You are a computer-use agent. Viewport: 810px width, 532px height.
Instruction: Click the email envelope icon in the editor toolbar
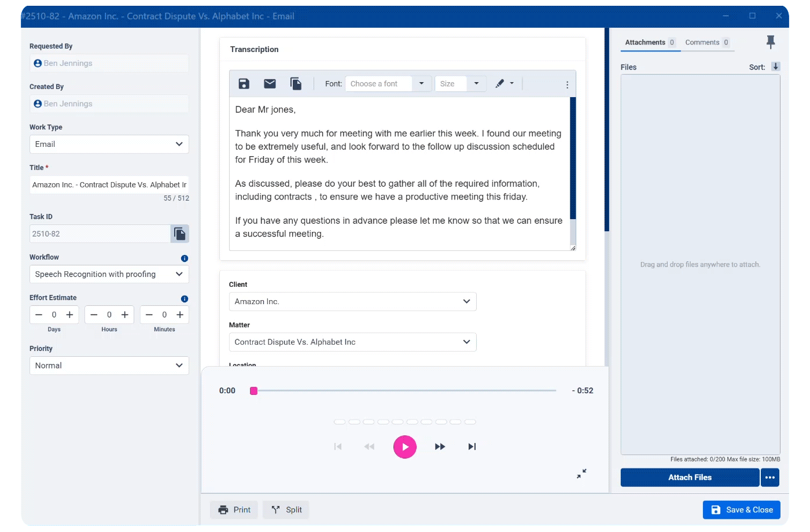click(270, 84)
